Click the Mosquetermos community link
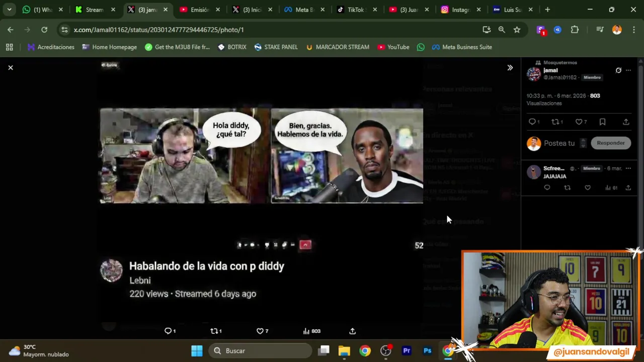The height and width of the screenshot is (362, 644). (x=560, y=62)
